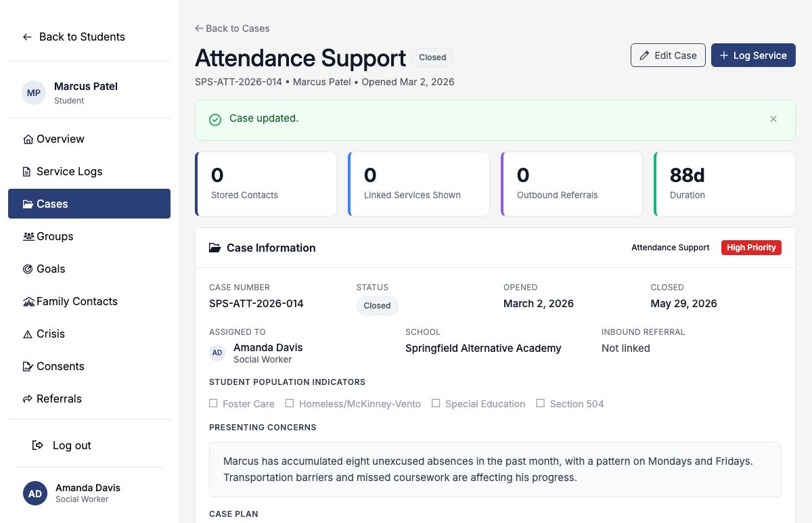This screenshot has width=812, height=523.
Task: Select the Cases sidebar item
Action: coord(89,204)
